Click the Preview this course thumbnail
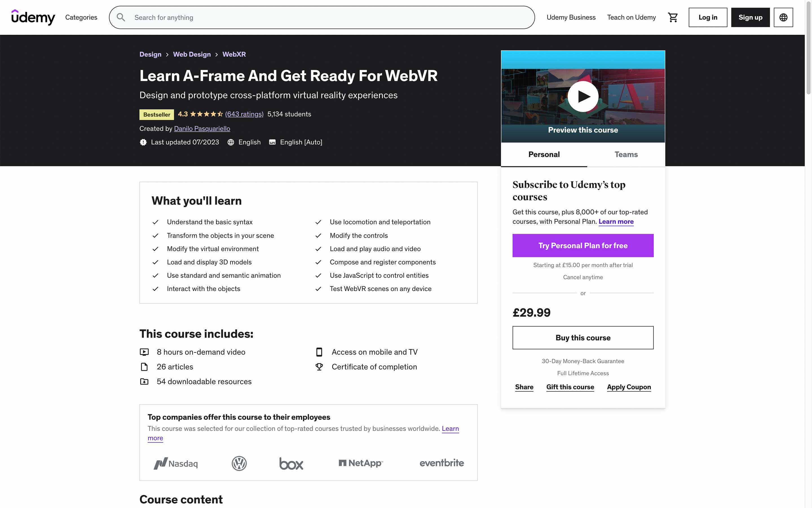Screen dimensions: 812x508 click(x=583, y=97)
